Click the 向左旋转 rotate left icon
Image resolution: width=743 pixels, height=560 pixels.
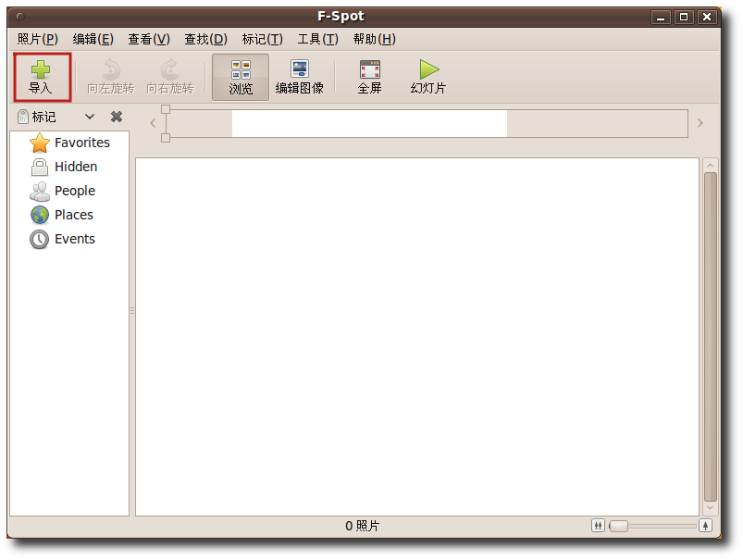111,69
